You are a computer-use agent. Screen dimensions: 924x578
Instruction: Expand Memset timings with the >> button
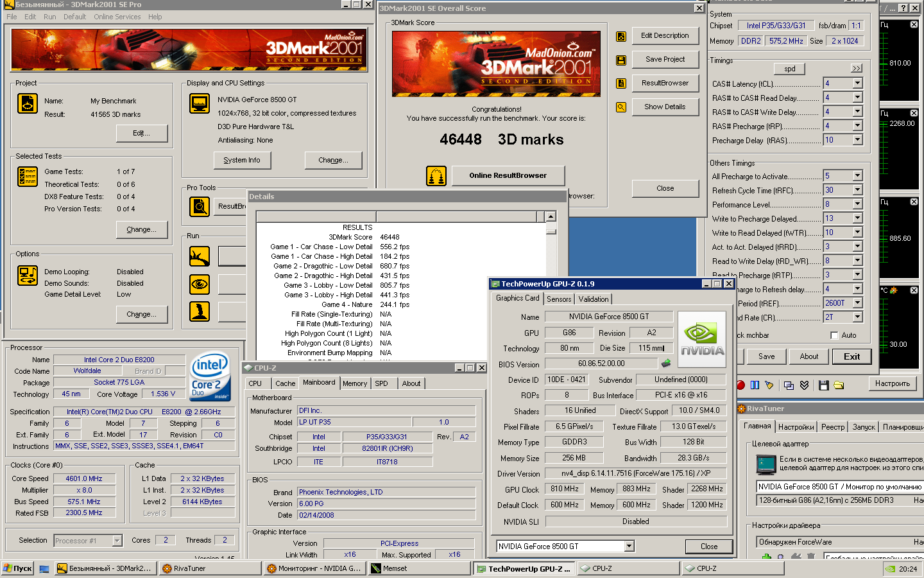click(857, 68)
